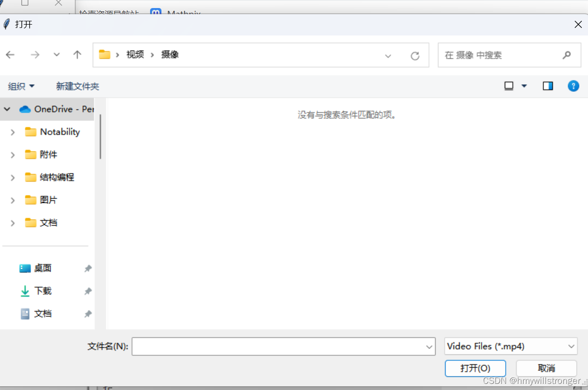Open the 组织 menu
This screenshot has height=390, width=588.
pos(21,86)
